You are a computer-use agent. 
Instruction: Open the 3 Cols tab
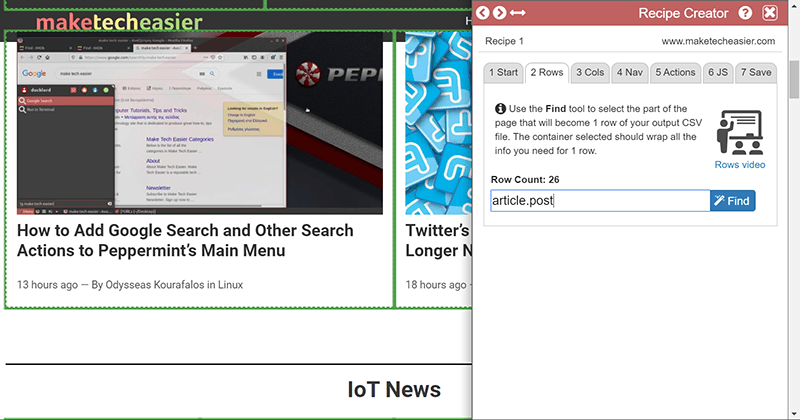click(x=590, y=72)
